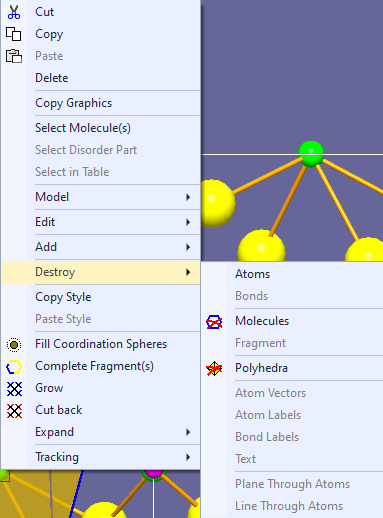383x518 pixels.
Task: Click the Atom Vectors submenu entry
Action: click(292, 393)
